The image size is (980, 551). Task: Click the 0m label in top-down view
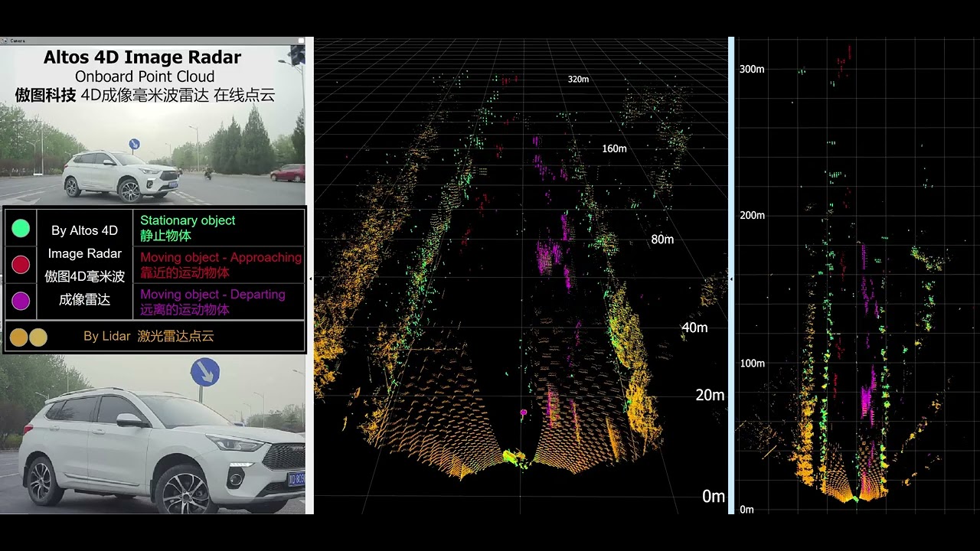coord(746,509)
